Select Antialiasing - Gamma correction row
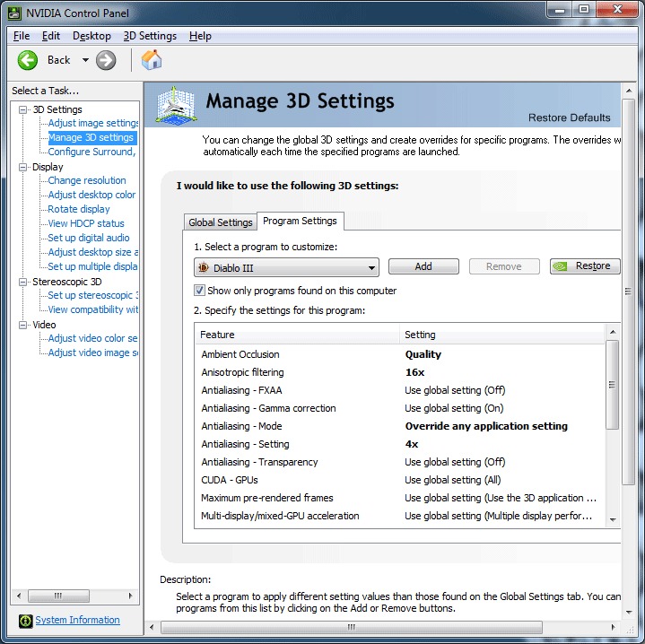Viewport: 645px width, 644px height. pos(400,408)
